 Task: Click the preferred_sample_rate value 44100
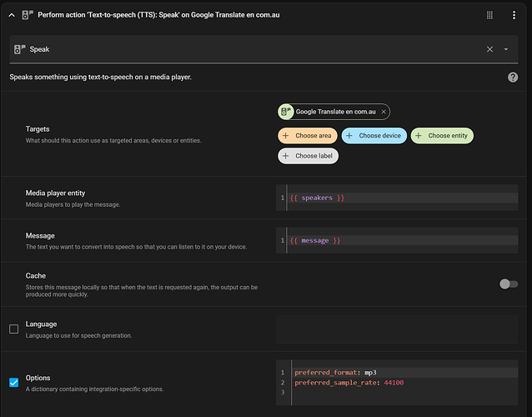pyautogui.click(x=394, y=383)
